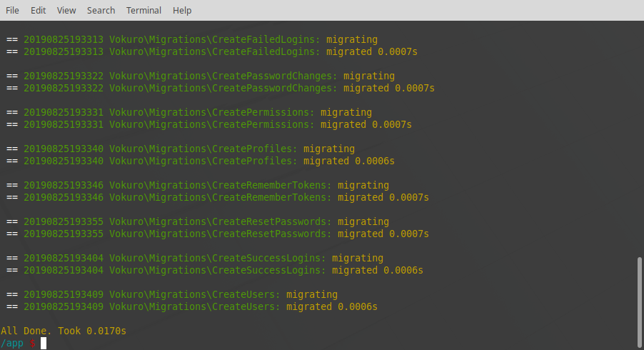The height and width of the screenshot is (350, 644).
Task: Click the vertical scrollbar thumb
Action: (639, 300)
